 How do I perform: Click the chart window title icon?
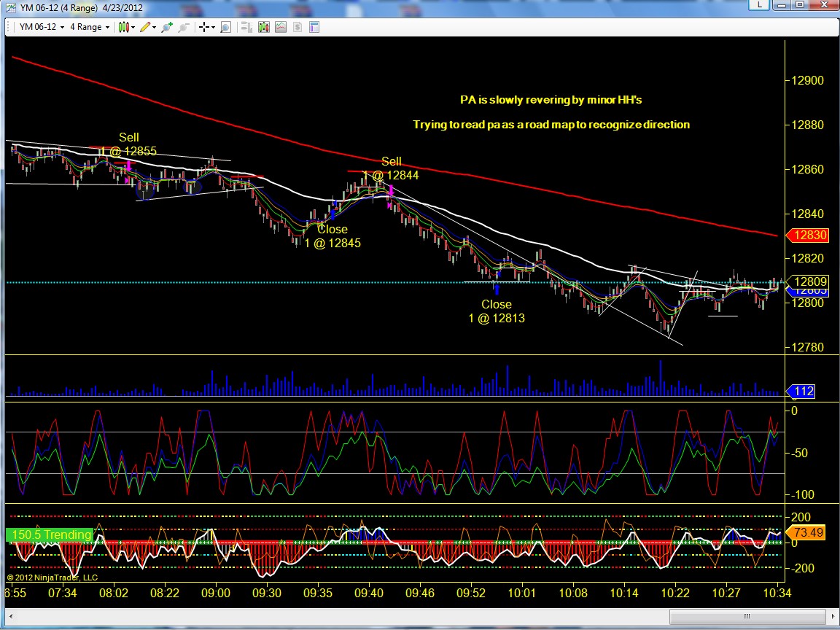tap(11, 7)
